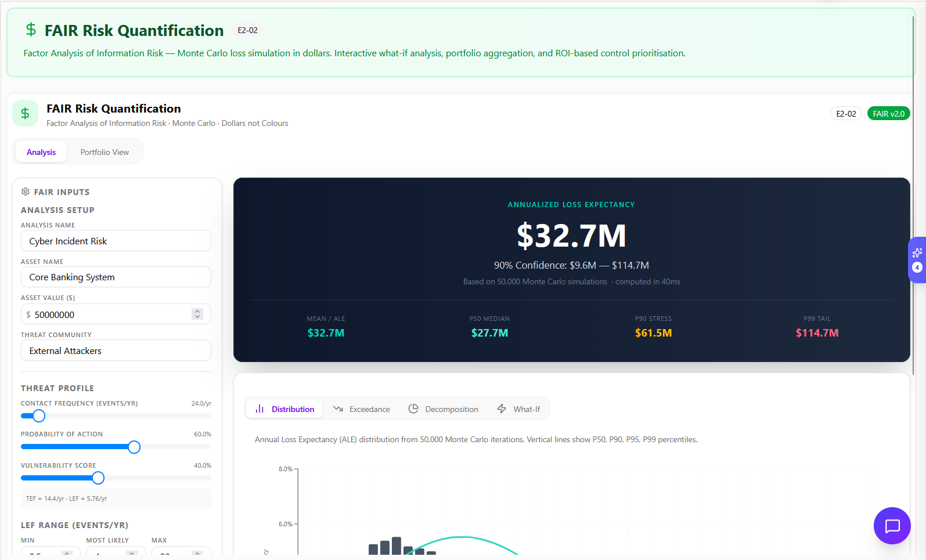Switch to the Portfolio View tab
The height and width of the screenshot is (560, 926).
[105, 152]
